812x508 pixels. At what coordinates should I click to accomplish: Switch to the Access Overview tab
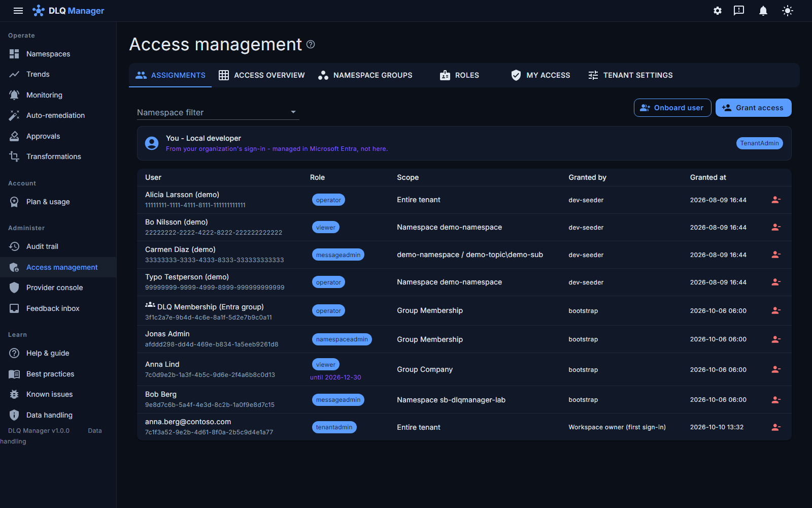click(262, 75)
